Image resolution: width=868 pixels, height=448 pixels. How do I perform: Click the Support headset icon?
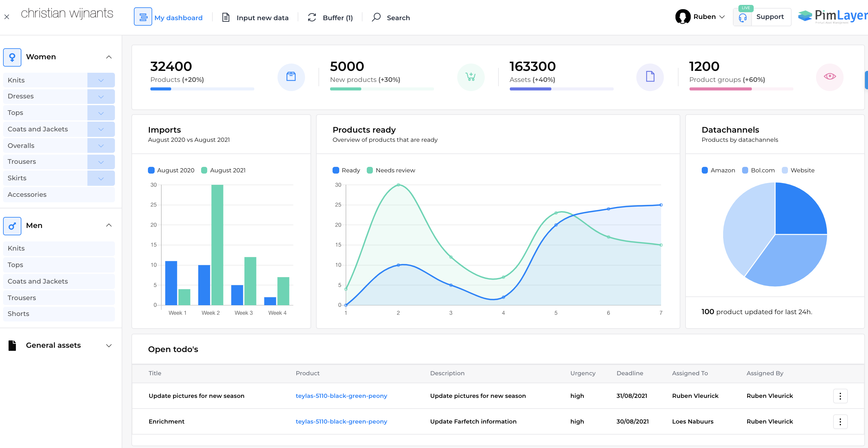(742, 17)
